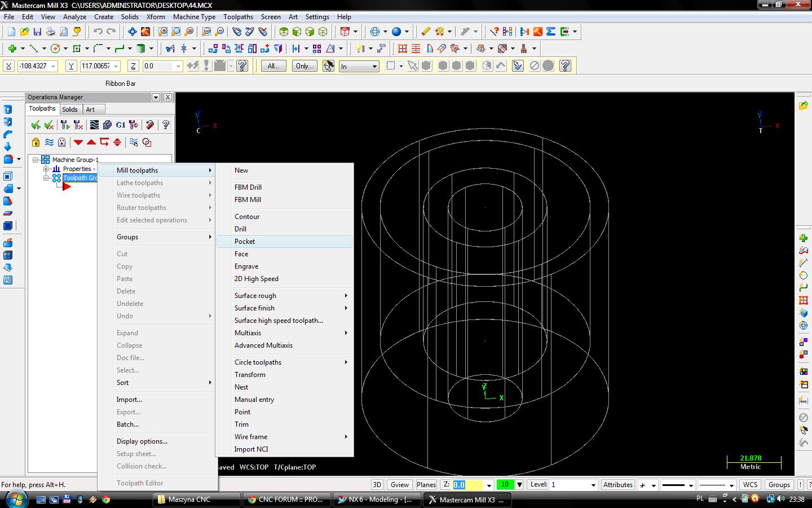Choose Drill from the toolpath submenu
Viewport: 812px width, 508px height.
pos(285,229)
